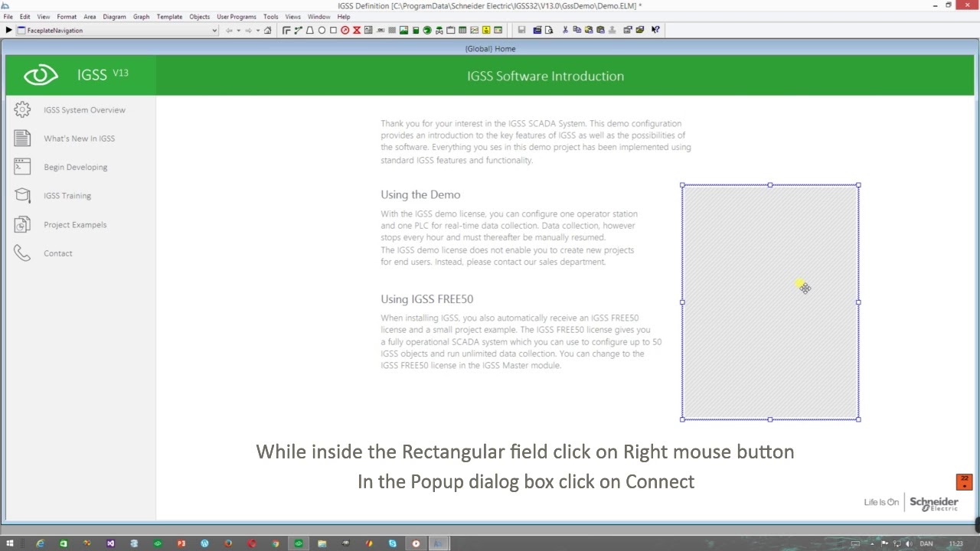
Task: Open the Edit menu
Action: (x=25, y=17)
